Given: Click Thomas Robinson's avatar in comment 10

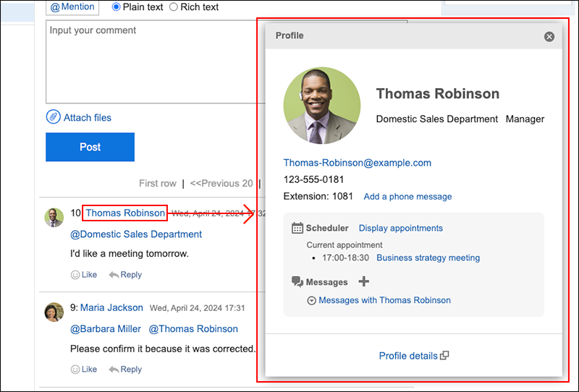Looking at the screenshot, I should click(54, 218).
